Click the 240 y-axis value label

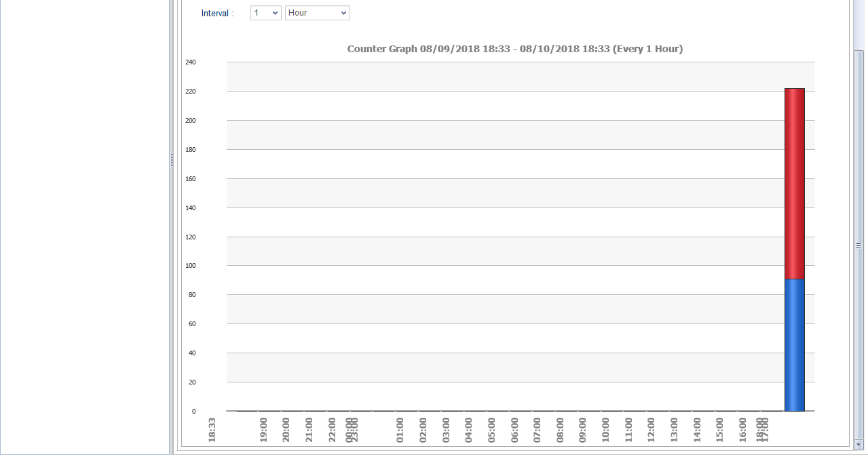pos(190,62)
